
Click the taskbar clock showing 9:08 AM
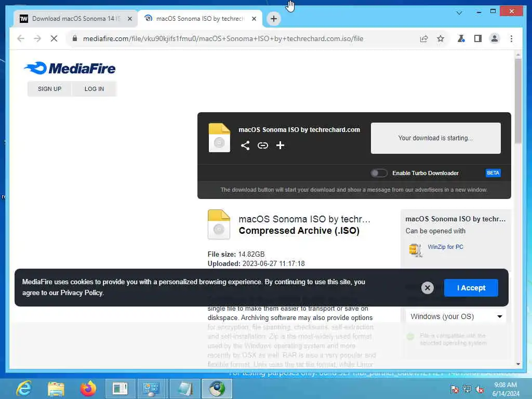click(x=505, y=389)
